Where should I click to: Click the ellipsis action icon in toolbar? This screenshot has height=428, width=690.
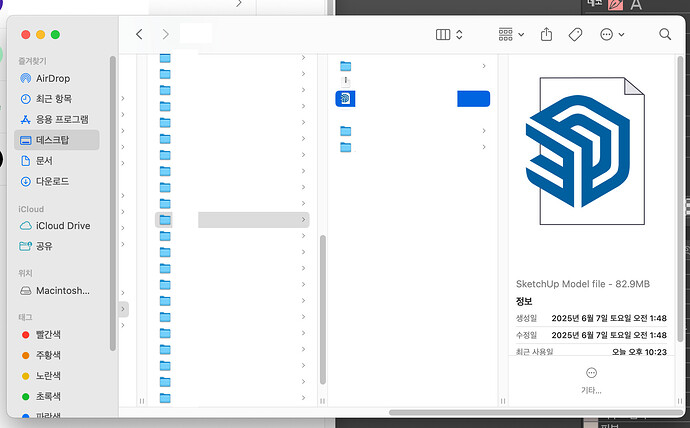pos(606,34)
